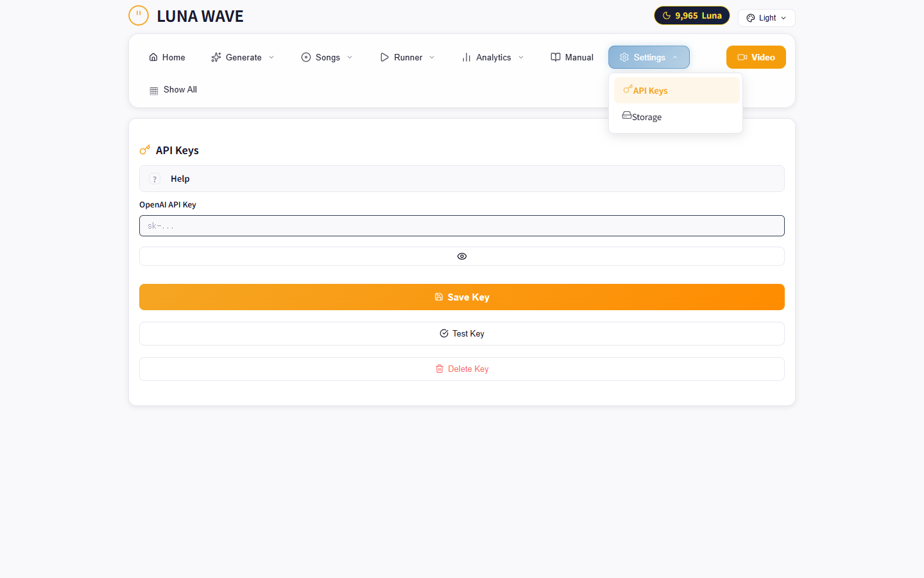Click the Analytics bar chart icon
The image size is (924, 578).
click(465, 57)
